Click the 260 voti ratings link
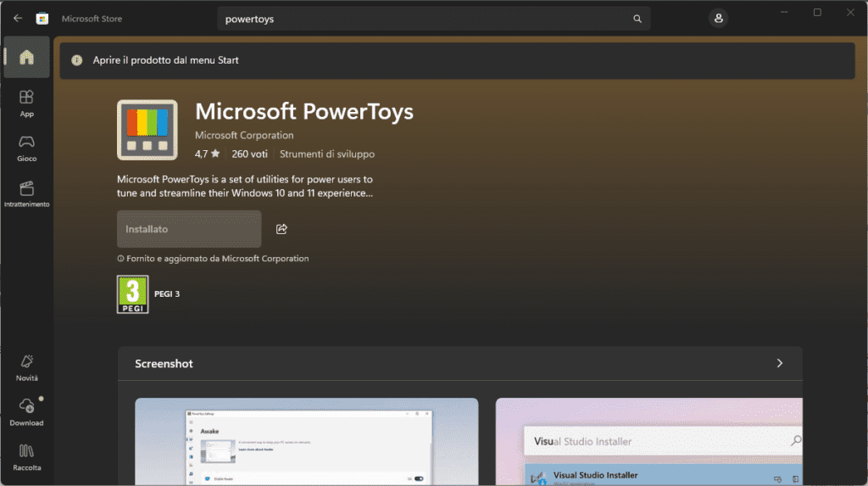868x486 pixels. pos(249,154)
